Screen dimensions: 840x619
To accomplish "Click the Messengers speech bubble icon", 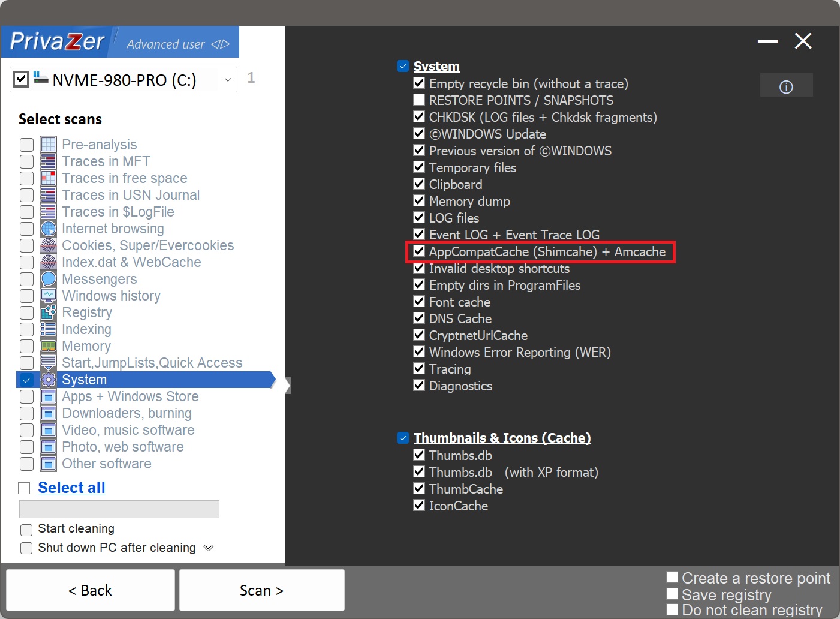I will point(49,279).
